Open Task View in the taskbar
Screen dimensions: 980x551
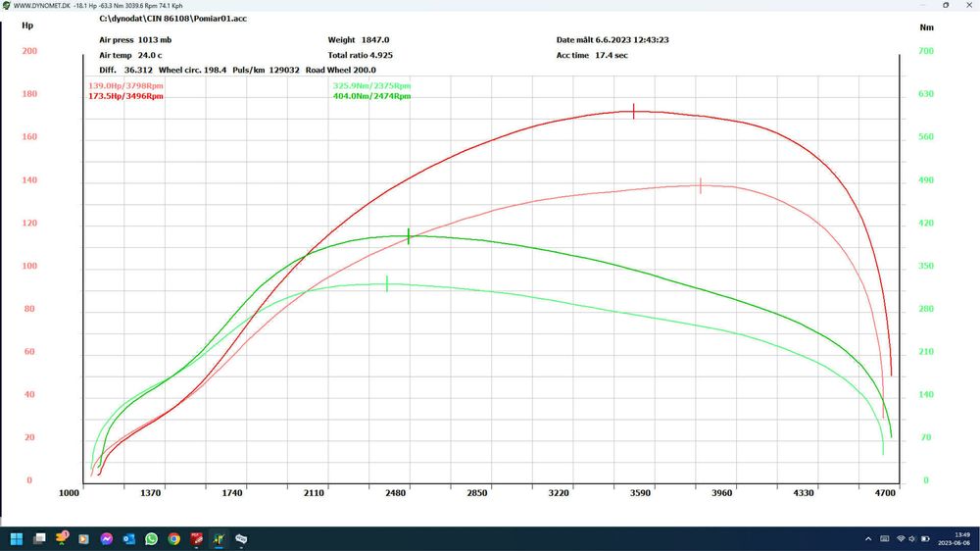click(39, 538)
